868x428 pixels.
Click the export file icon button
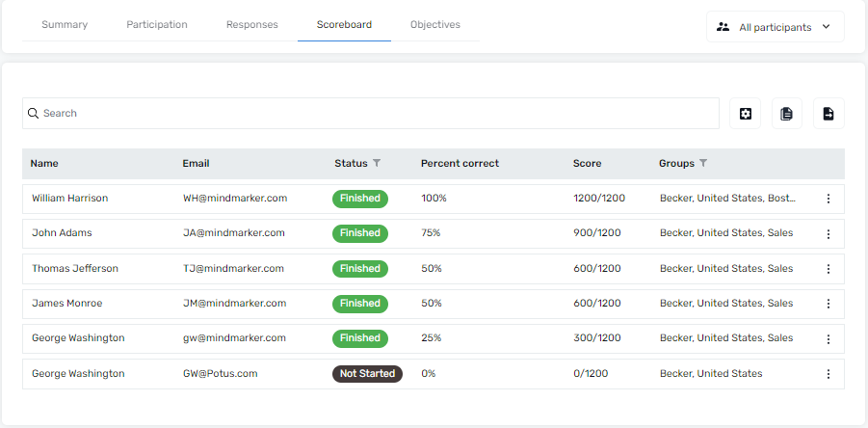829,114
